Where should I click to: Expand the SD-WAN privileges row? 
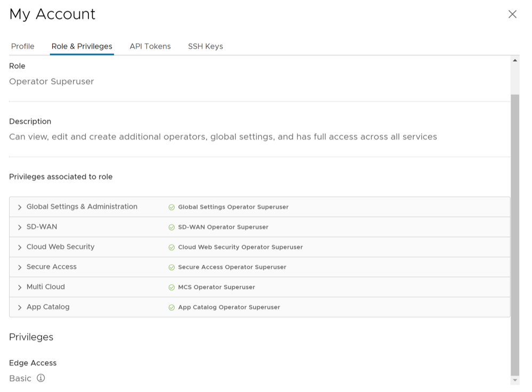point(20,227)
